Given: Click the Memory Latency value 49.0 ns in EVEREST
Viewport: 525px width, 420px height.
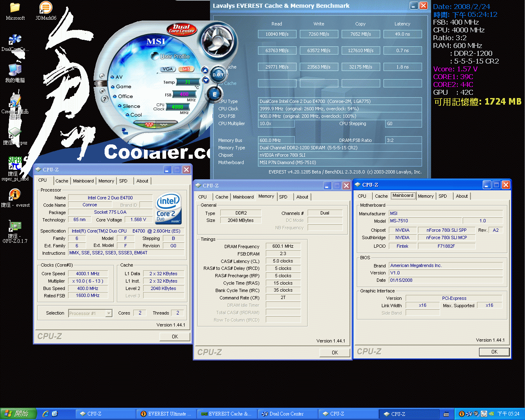Looking at the screenshot, I should pos(402,34).
